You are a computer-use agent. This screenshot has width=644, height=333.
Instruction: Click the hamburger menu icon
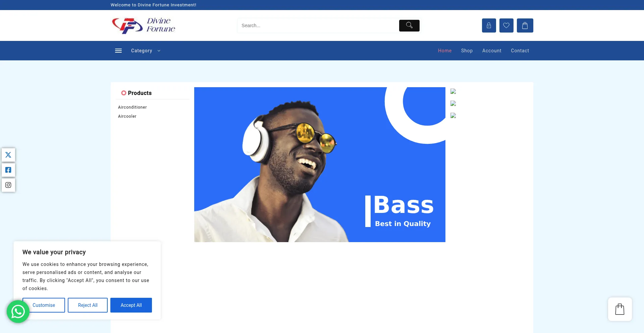118,51
